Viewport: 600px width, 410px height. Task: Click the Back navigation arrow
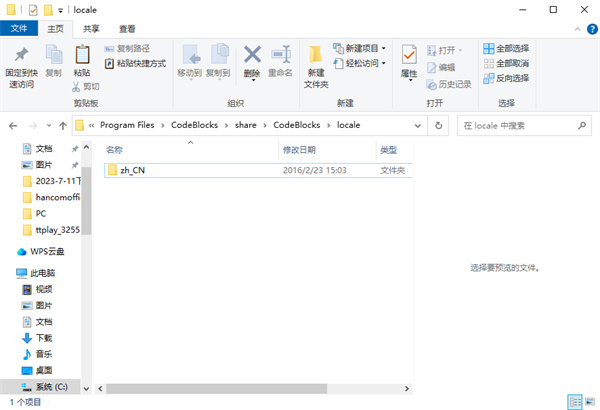click(x=13, y=126)
